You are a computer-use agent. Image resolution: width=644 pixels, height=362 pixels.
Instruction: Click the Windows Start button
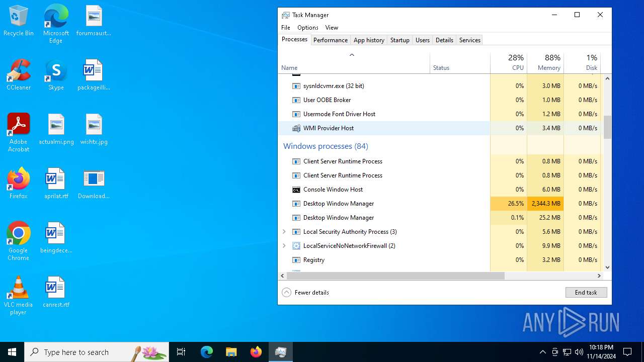coord(12,352)
